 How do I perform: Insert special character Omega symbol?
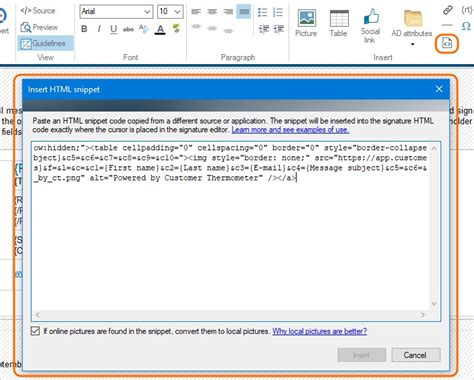(x=466, y=26)
